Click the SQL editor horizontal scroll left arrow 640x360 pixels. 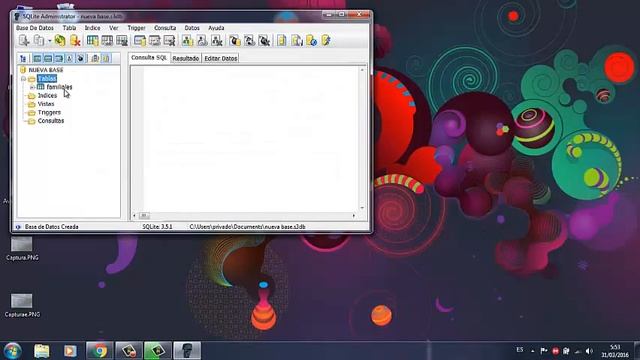click(x=135, y=215)
